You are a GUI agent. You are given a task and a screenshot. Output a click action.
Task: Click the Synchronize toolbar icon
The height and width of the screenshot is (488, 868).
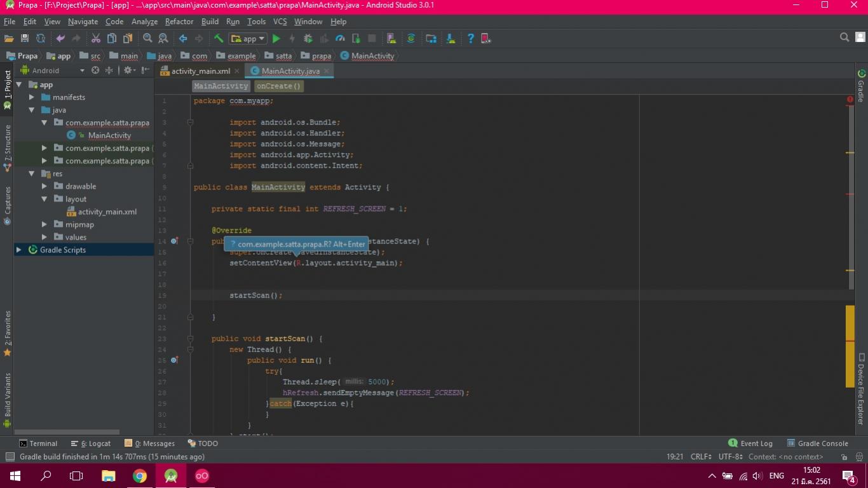[x=41, y=39]
